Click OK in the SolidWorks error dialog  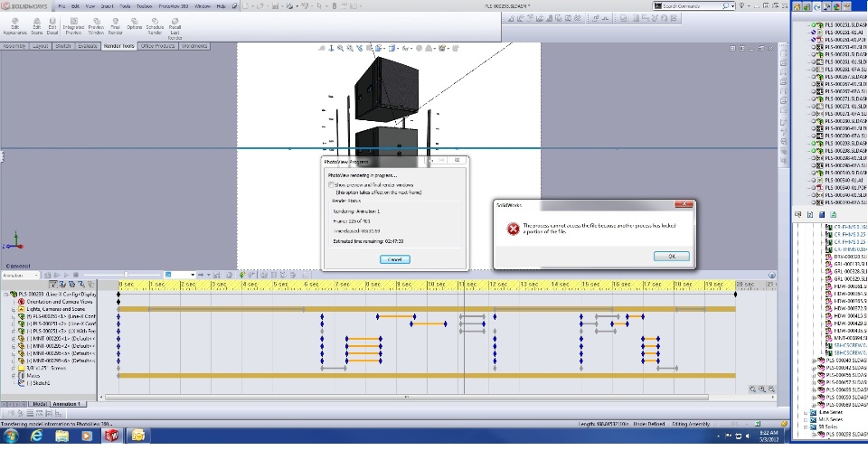672,257
